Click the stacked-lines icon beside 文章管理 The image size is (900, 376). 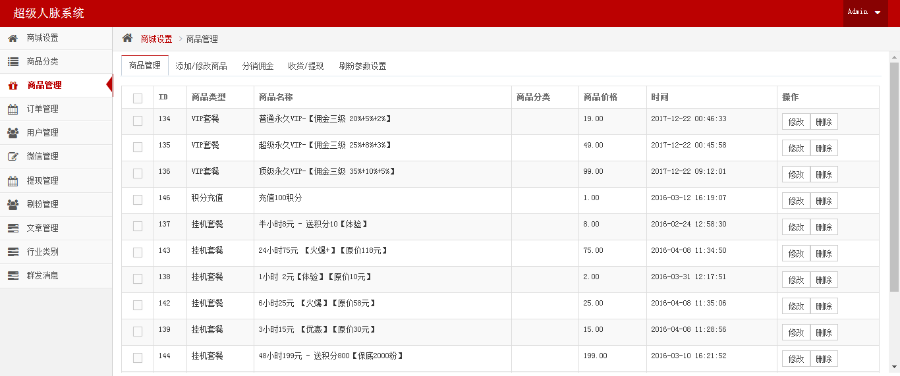(13, 228)
